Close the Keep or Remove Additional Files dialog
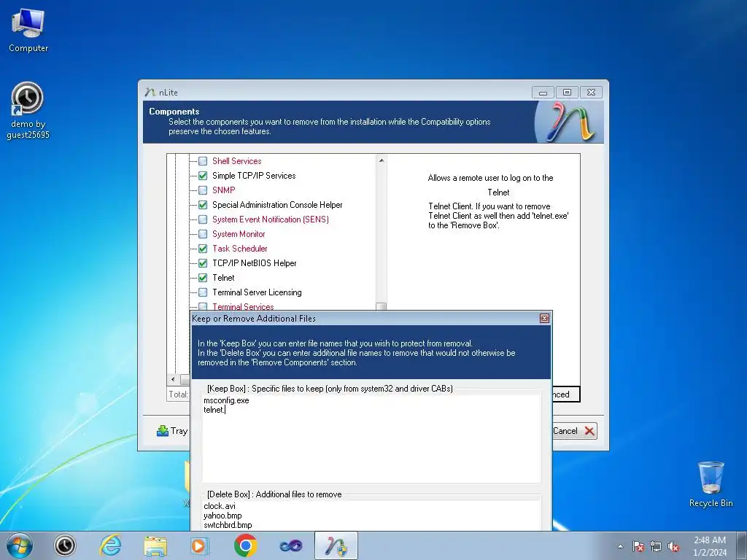The width and height of the screenshot is (747, 560). [544, 318]
